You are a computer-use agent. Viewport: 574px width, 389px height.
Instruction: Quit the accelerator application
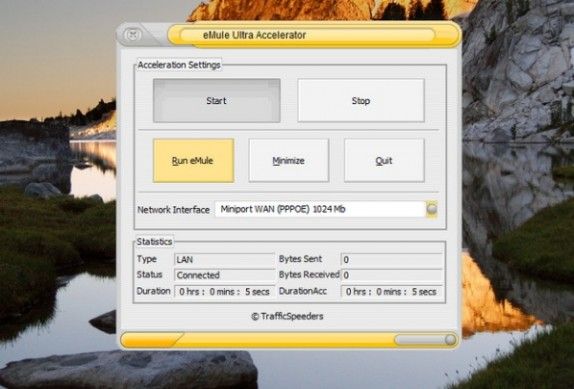coord(384,160)
